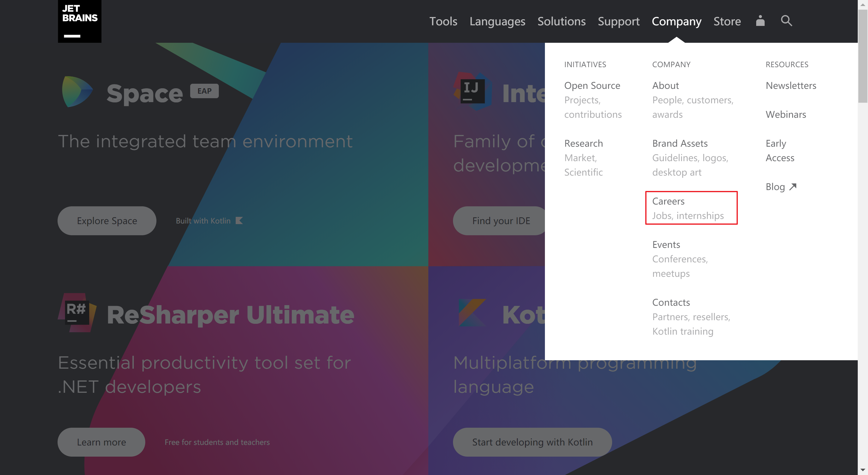Click Start developing with Kotlin button

532,442
